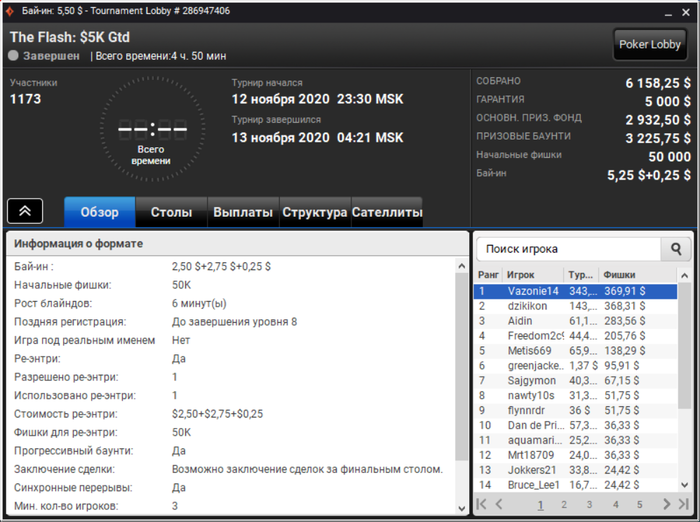700x522 pixels.
Task: Open page 4 of player list
Action: pyautogui.click(x=616, y=505)
